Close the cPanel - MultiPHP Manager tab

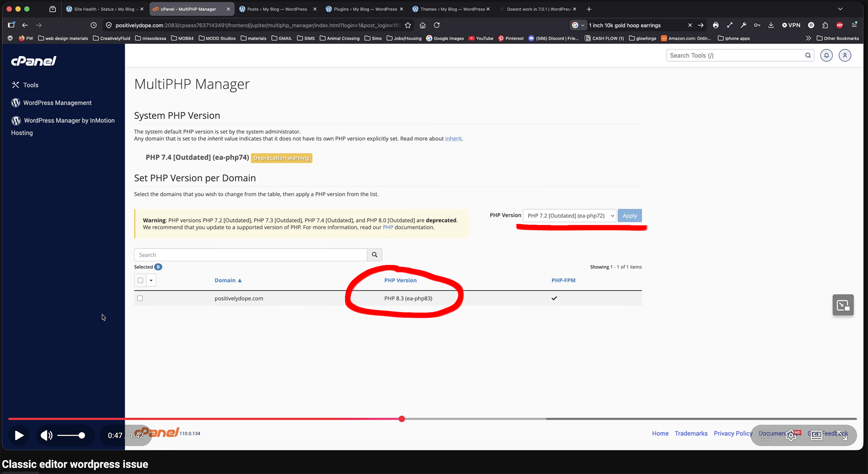(228, 9)
